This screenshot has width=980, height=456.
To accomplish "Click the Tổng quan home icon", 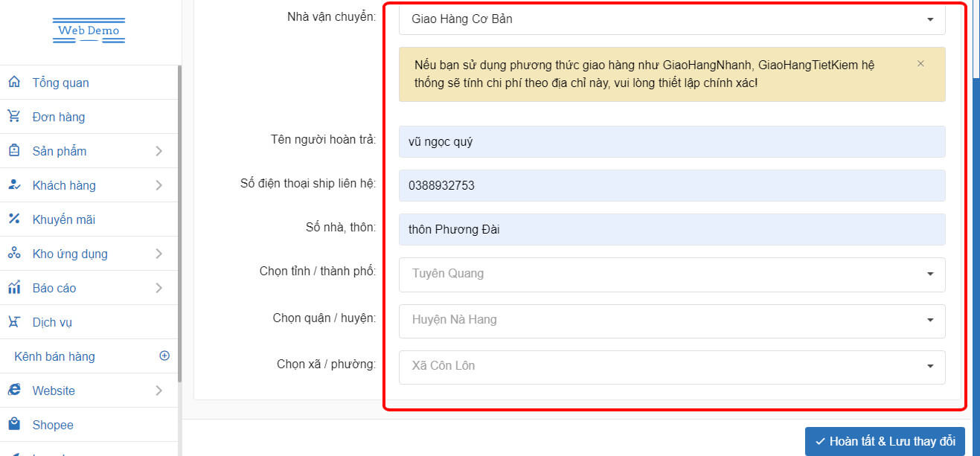I will tap(14, 82).
